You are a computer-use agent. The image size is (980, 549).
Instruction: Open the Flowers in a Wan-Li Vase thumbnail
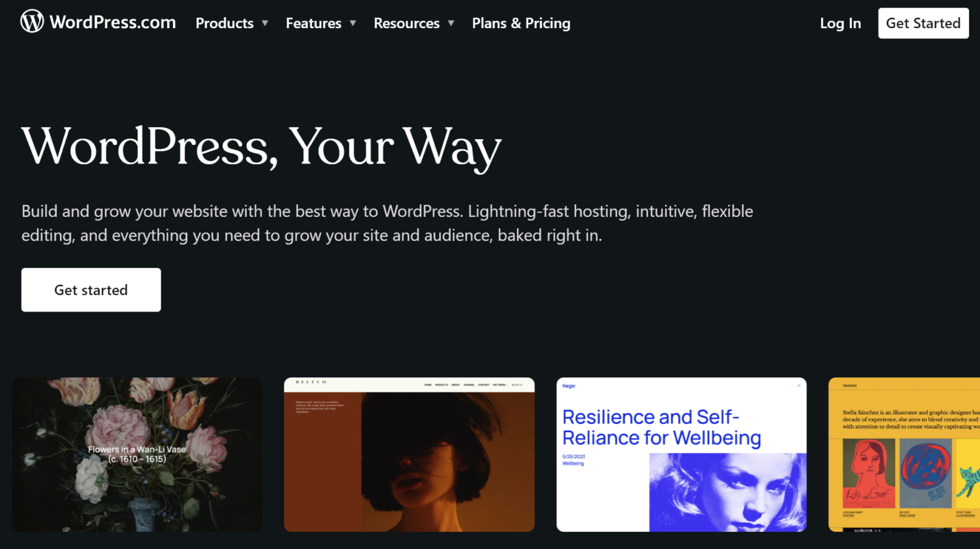tap(137, 454)
